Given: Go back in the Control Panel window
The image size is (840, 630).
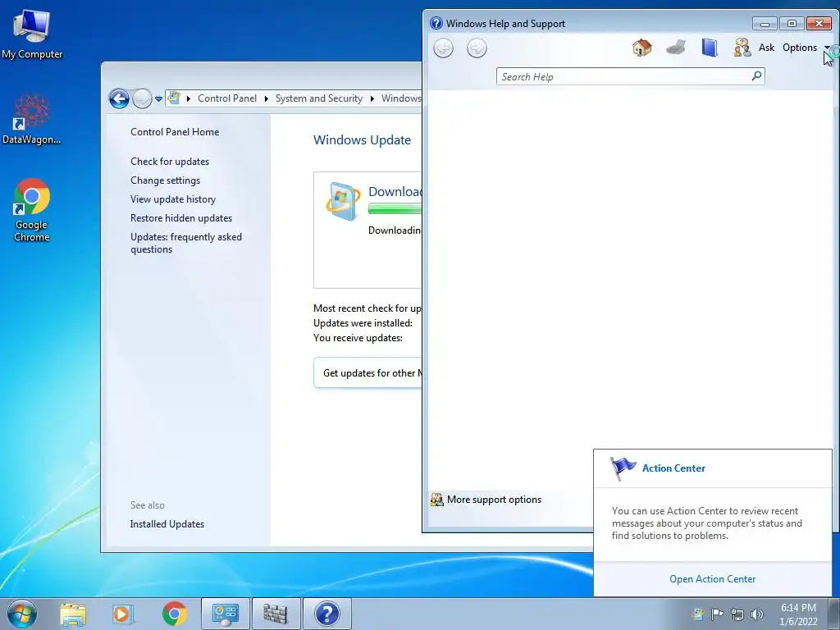Looking at the screenshot, I should point(119,98).
